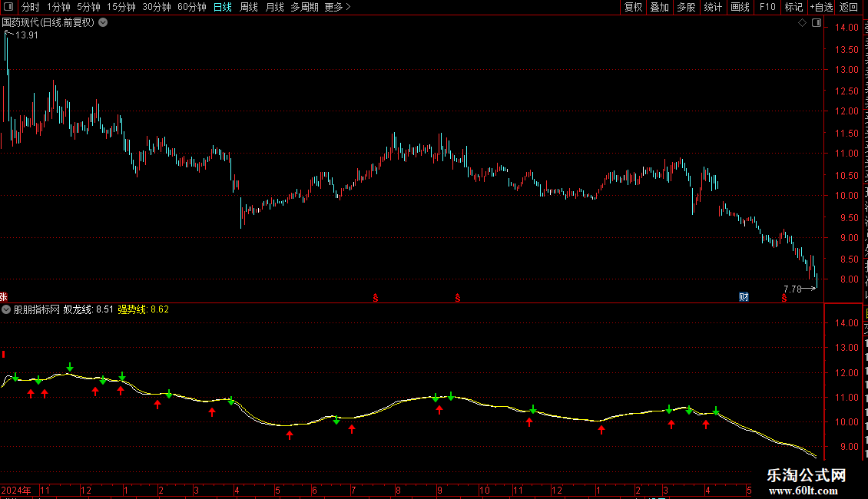Viewport: 868px width, 499px height.
Task: Click the 返回 back button
Action: coord(849,7)
